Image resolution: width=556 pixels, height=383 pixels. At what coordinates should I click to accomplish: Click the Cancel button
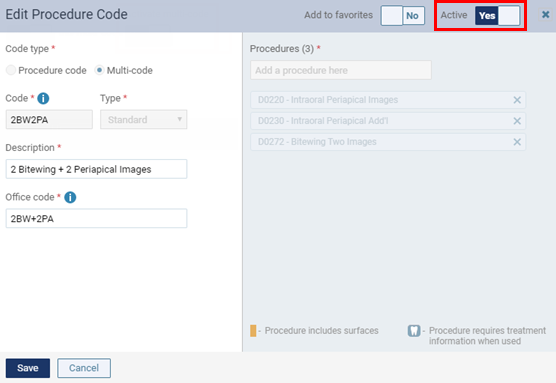pyautogui.click(x=84, y=368)
